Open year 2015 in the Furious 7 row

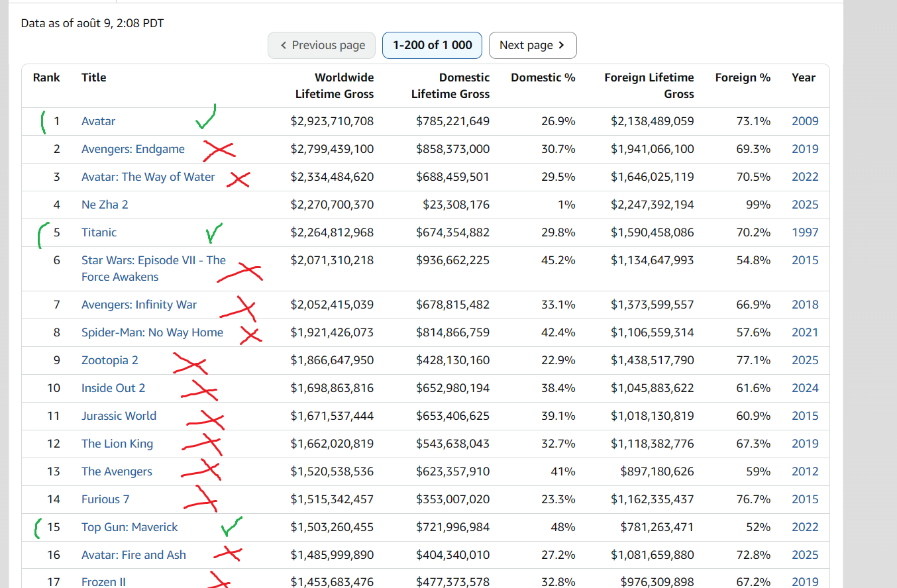[805, 499]
